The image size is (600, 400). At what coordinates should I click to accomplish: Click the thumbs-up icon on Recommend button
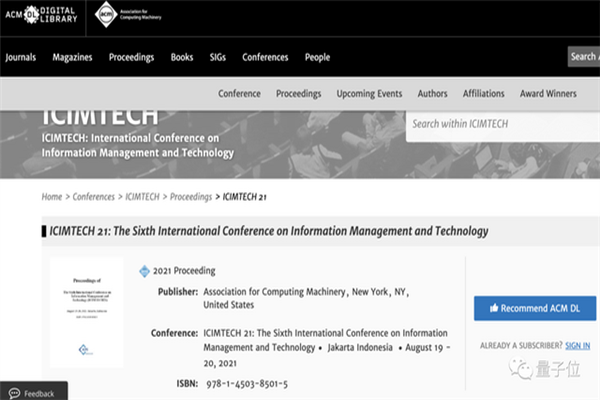(x=494, y=308)
